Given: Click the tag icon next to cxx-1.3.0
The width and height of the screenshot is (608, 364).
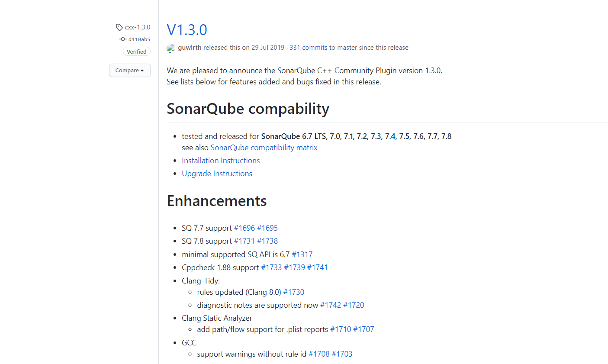Looking at the screenshot, I should coord(119,27).
